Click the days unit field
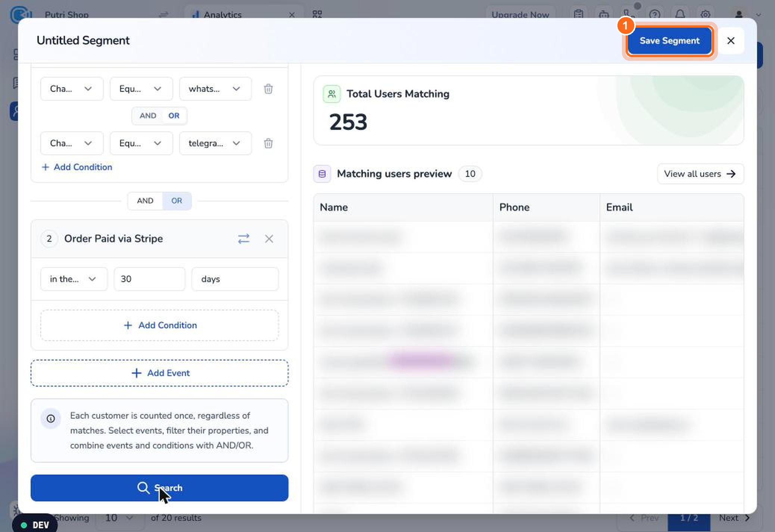 coord(235,279)
